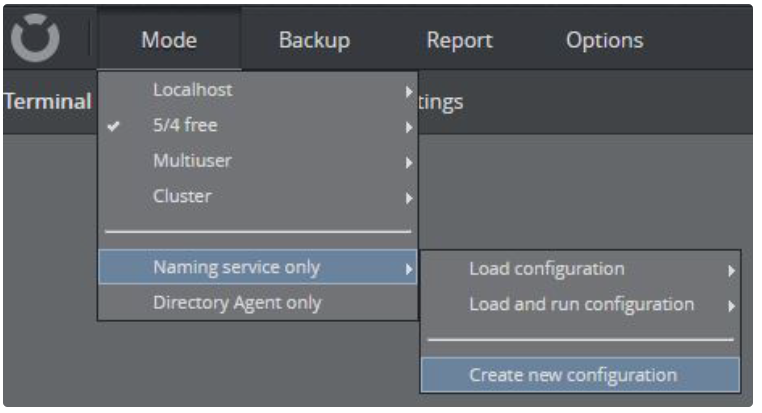Expand the Naming service only arrow

click(x=409, y=269)
